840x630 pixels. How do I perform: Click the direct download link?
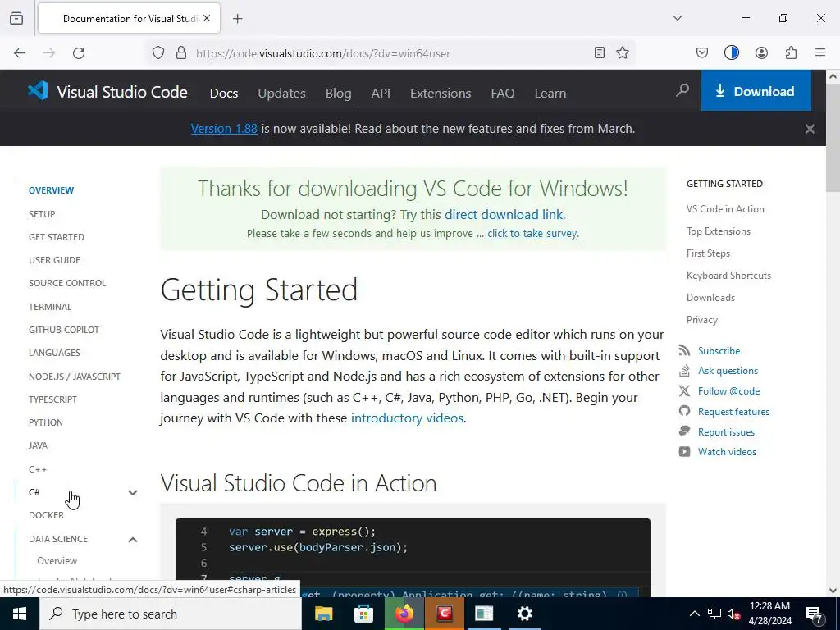point(504,214)
